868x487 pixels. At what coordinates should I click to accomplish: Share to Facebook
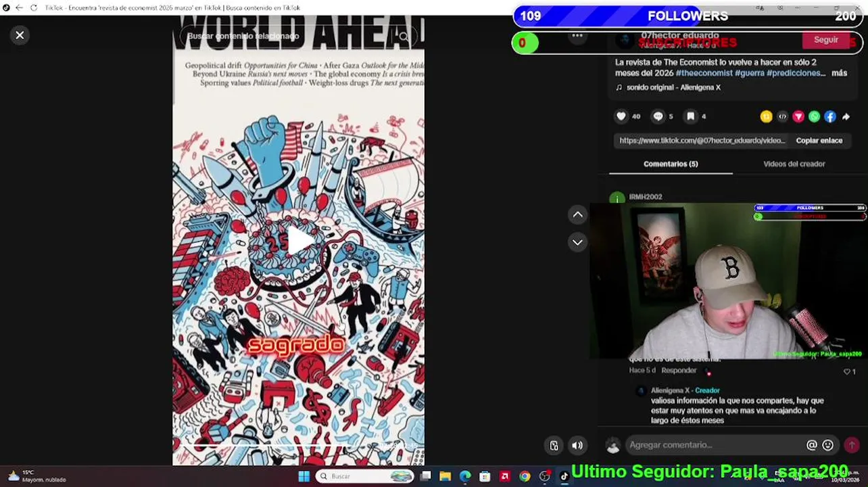[x=830, y=116]
